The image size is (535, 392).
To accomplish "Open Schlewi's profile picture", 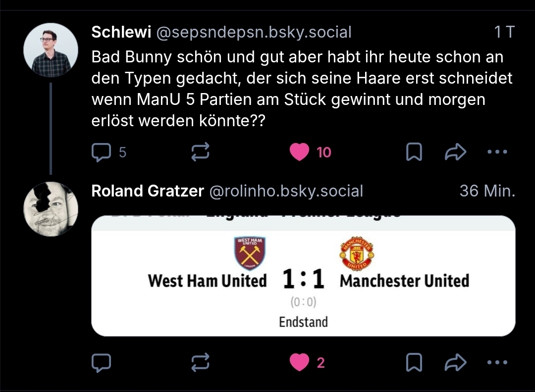I will pos(51,49).
